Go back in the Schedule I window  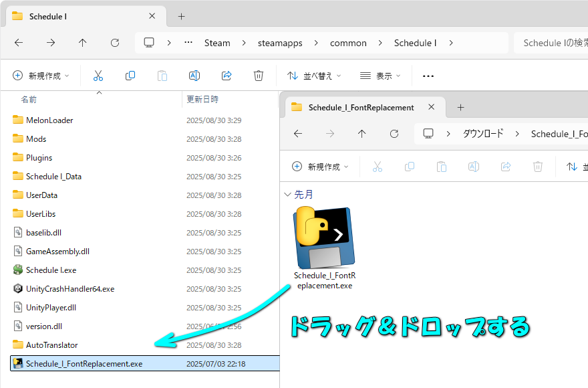(x=19, y=43)
